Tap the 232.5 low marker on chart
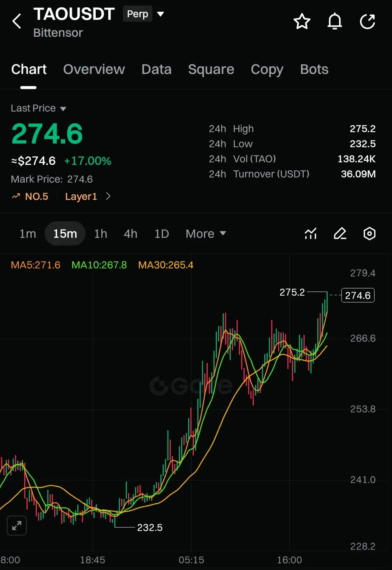The width and height of the screenshot is (392, 570). [x=150, y=528]
